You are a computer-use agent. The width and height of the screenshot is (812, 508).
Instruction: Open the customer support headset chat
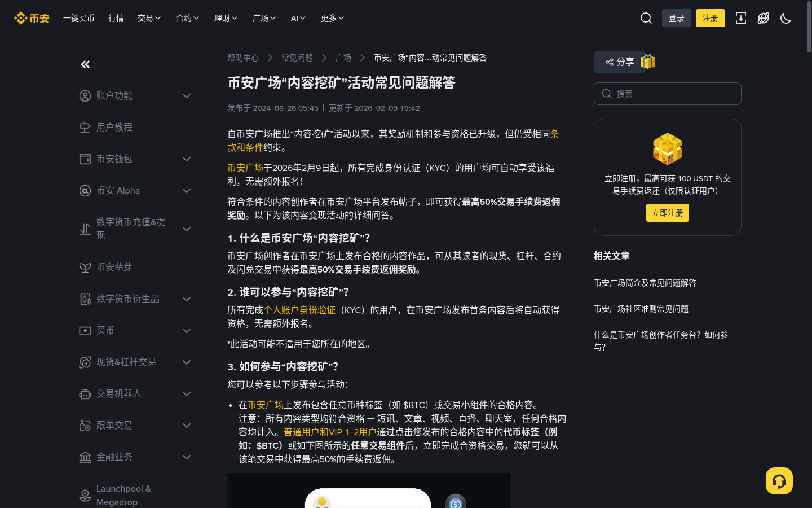779,481
